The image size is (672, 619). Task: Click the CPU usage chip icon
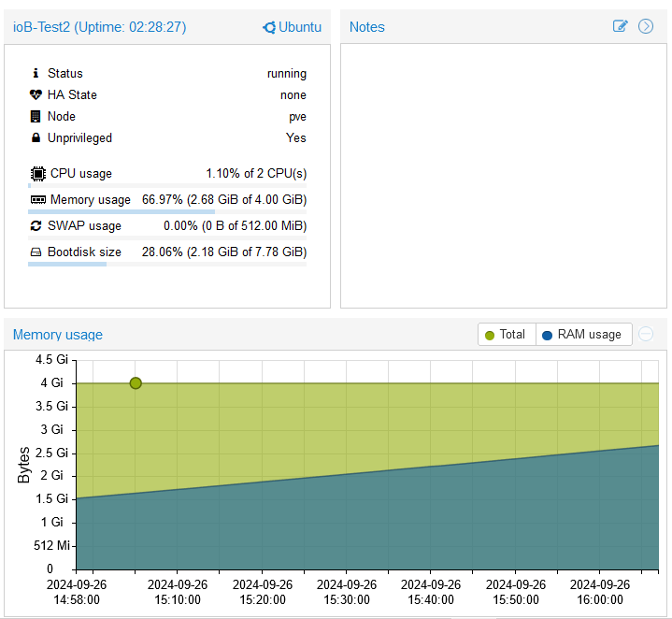pos(38,174)
